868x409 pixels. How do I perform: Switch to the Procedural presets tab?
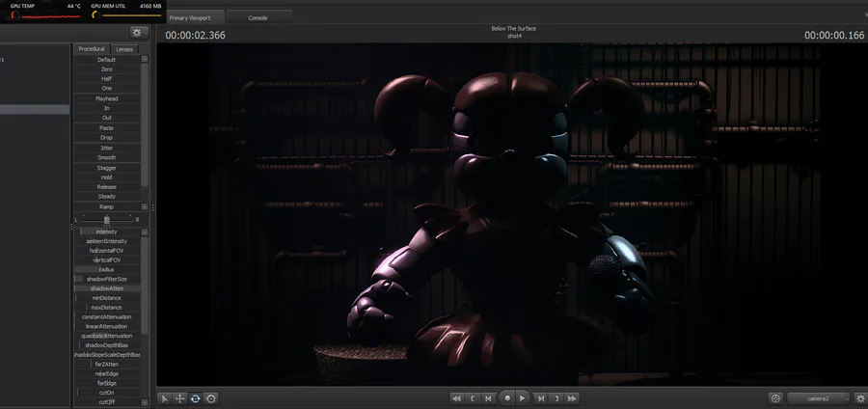(92, 49)
